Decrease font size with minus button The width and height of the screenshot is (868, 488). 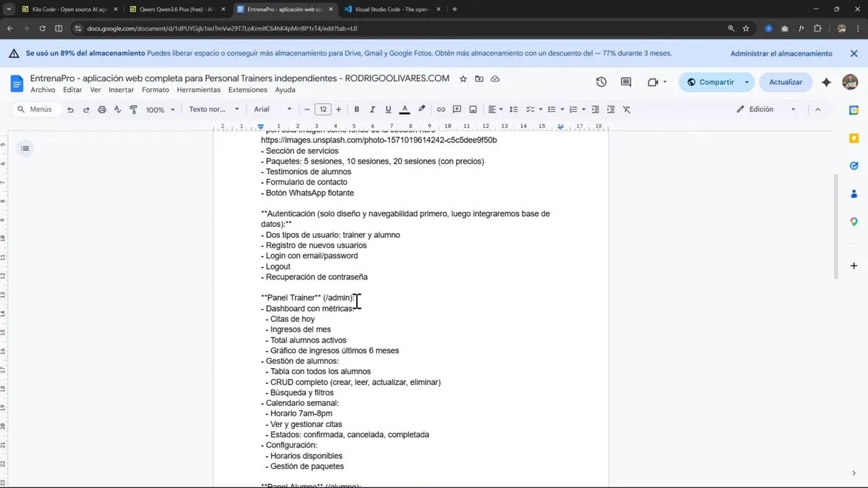click(307, 109)
